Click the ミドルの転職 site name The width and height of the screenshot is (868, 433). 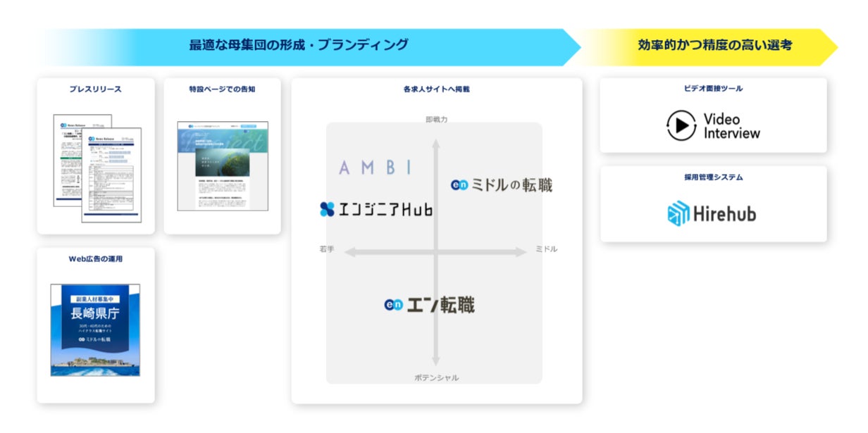coord(512,185)
